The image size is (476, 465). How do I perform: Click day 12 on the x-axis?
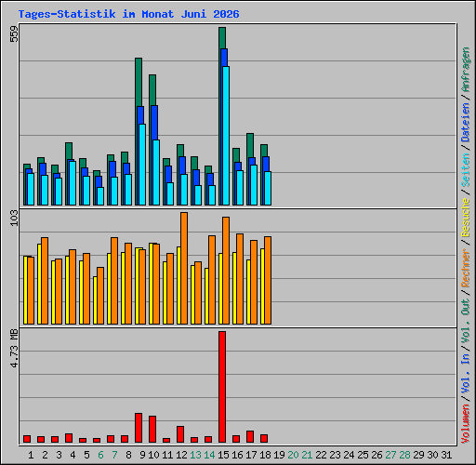[181, 455]
